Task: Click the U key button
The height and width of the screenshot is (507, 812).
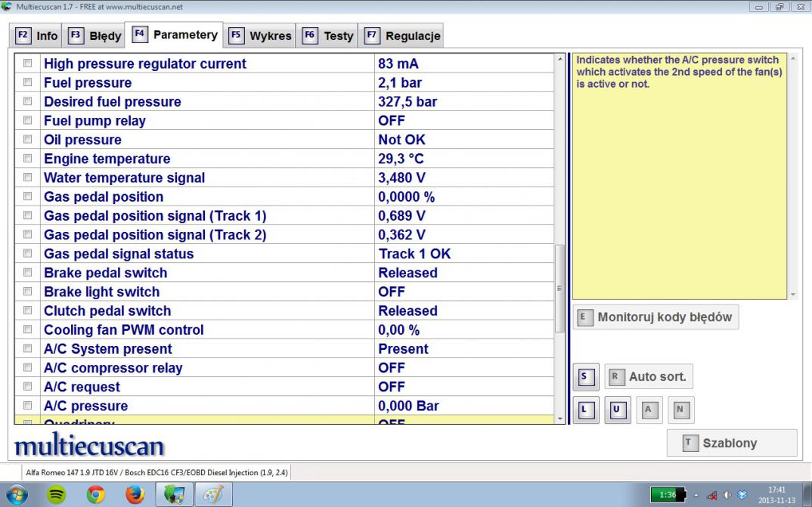Action: [617, 410]
